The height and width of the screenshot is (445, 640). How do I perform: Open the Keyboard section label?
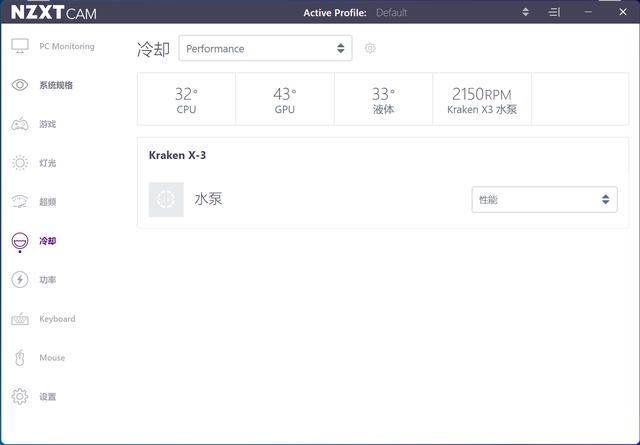(x=57, y=319)
